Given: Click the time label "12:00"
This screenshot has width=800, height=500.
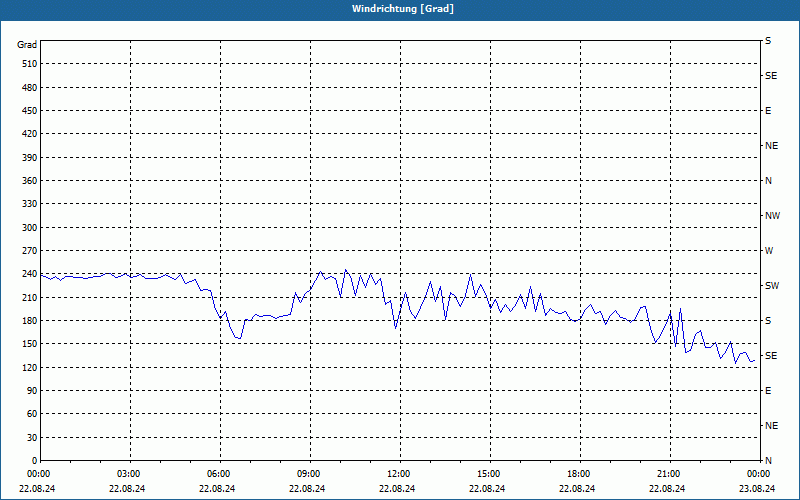Looking at the screenshot, I should pos(399,474).
